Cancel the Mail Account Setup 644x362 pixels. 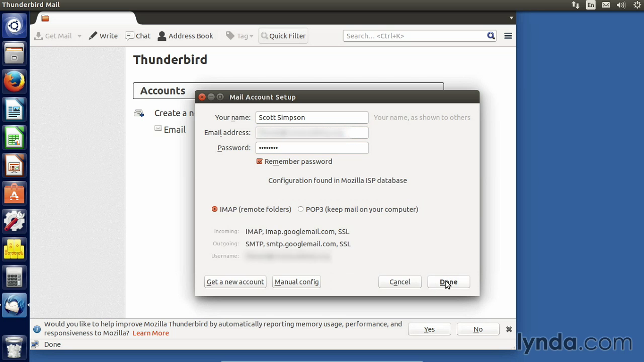pos(400,282)
